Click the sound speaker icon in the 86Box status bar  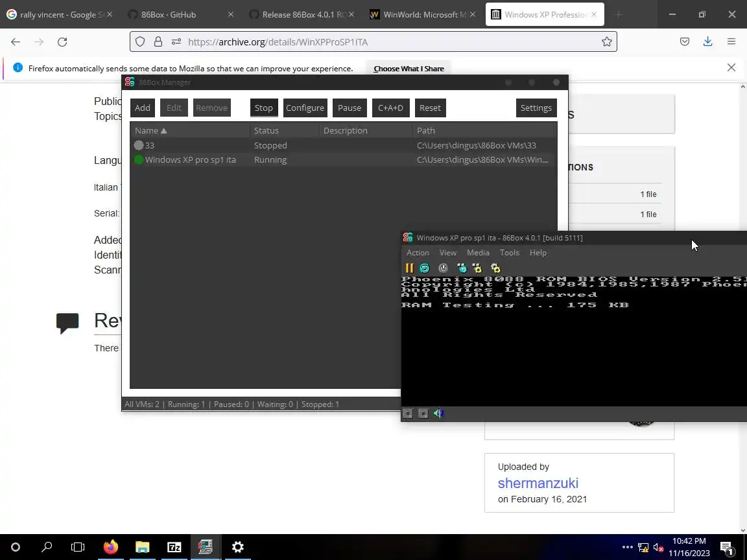point(439,414)
